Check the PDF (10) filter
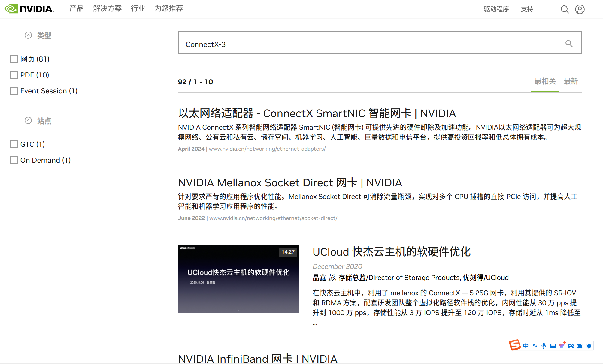The height and width of the screenshot is (364, 603). pos(14,75)
